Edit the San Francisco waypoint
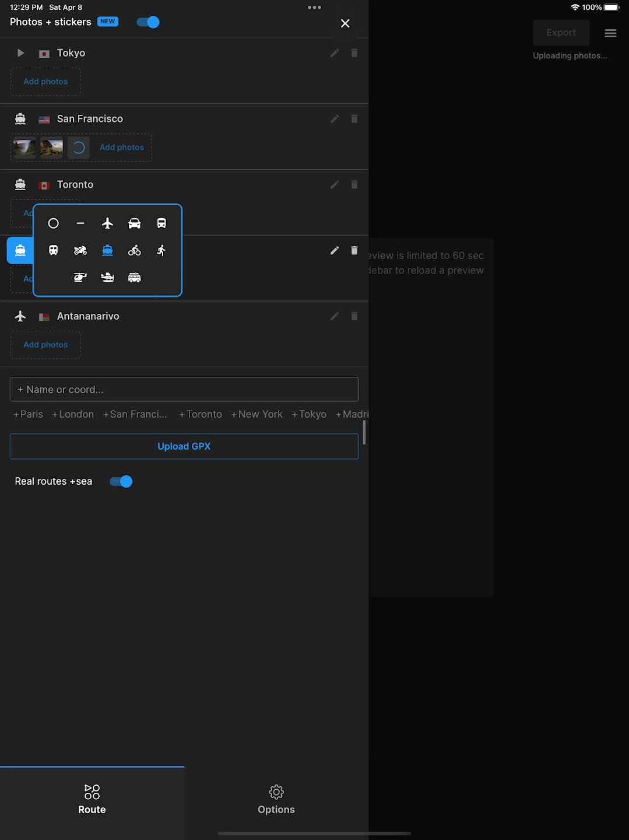 [x=335, y=119]
